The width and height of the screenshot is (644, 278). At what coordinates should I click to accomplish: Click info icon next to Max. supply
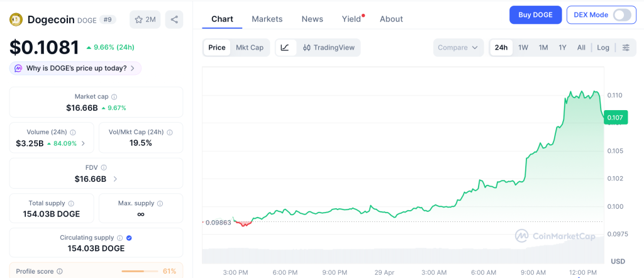click(160, 204)
